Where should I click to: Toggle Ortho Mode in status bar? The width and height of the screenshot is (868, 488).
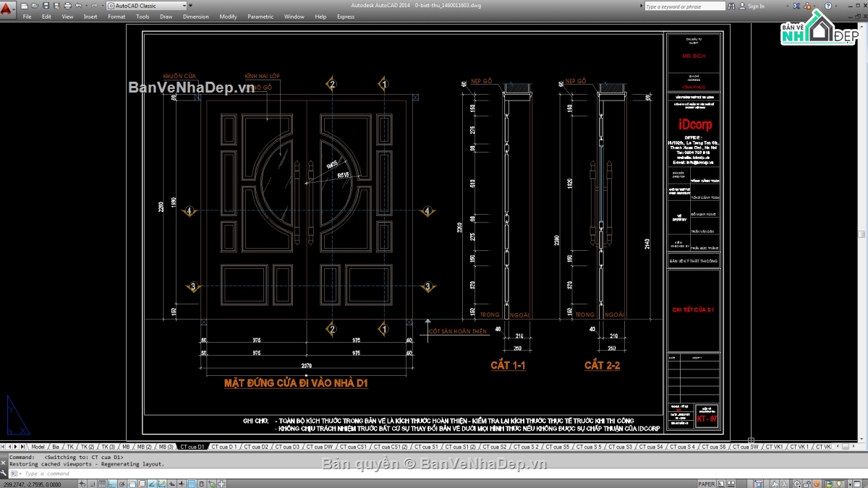click(x=112, y=484)
